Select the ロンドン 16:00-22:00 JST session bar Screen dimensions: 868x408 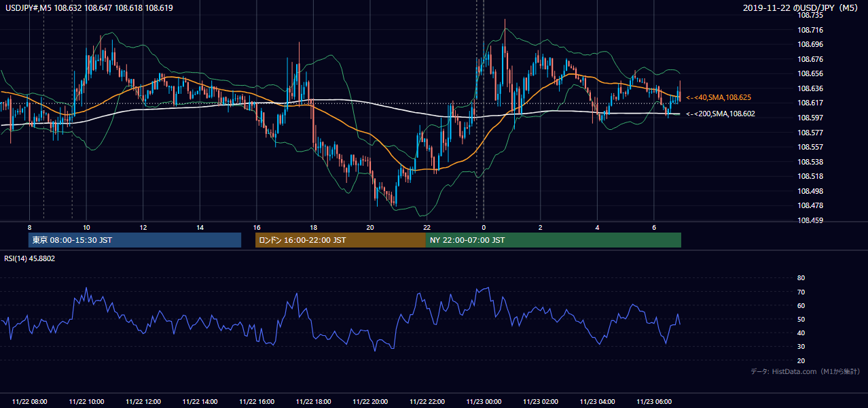pos(340,240)
